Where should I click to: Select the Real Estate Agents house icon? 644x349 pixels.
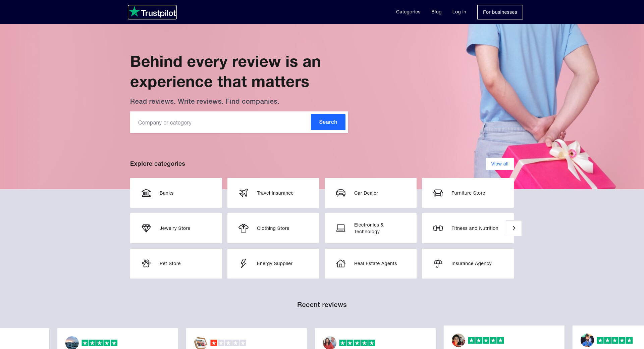pyautogui.click(x=341, y=263)
